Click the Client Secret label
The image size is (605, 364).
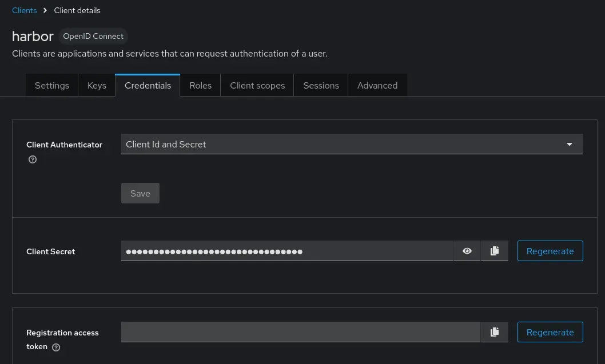pyautogui.click(x=50, y=251)
